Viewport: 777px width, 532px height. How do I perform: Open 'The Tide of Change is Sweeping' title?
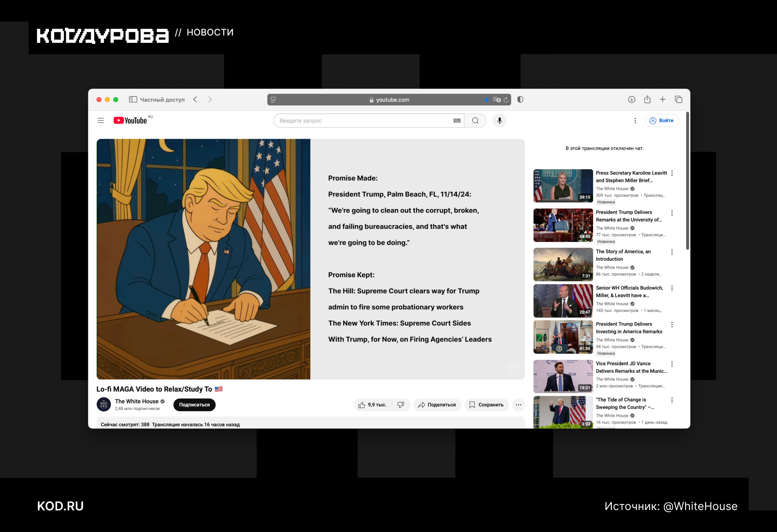(625, 403)
